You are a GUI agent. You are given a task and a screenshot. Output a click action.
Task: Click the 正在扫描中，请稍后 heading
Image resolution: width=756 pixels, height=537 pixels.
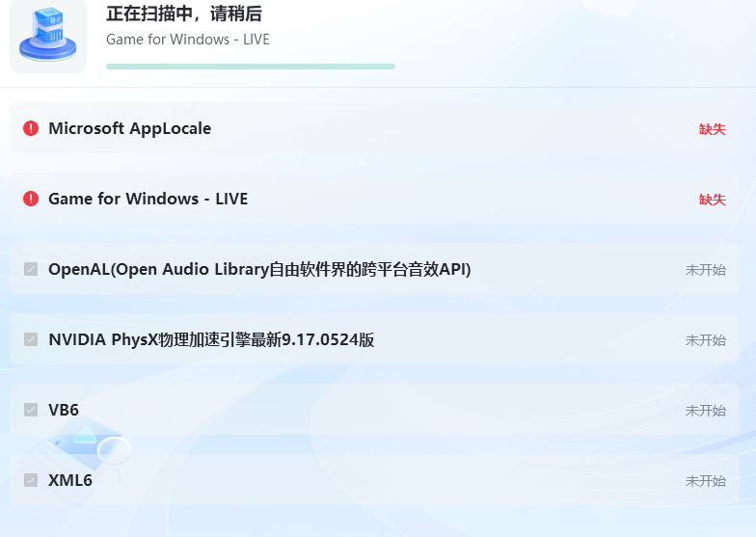[x=184, y=13]
